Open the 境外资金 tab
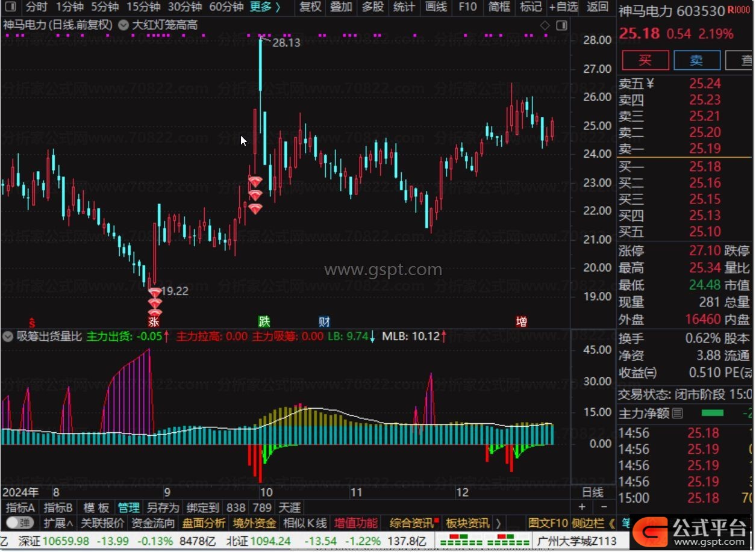This screenshot has width=756, height=552. coord(255,523)
